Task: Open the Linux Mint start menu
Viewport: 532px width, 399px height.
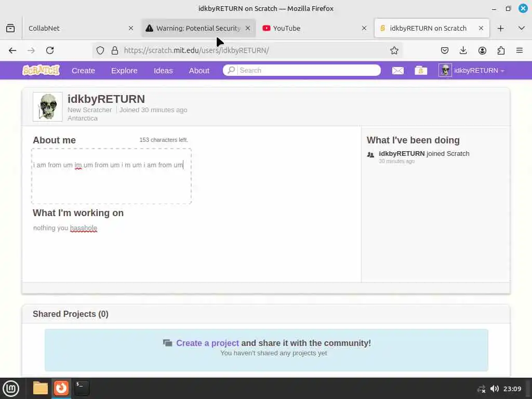Action: click(x=11, y=388)
